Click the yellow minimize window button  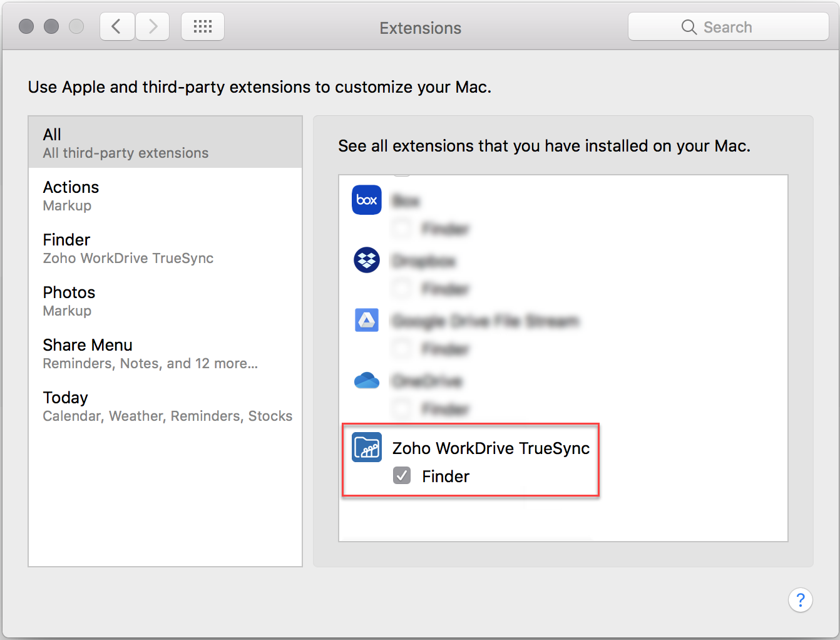click(51, 26)
